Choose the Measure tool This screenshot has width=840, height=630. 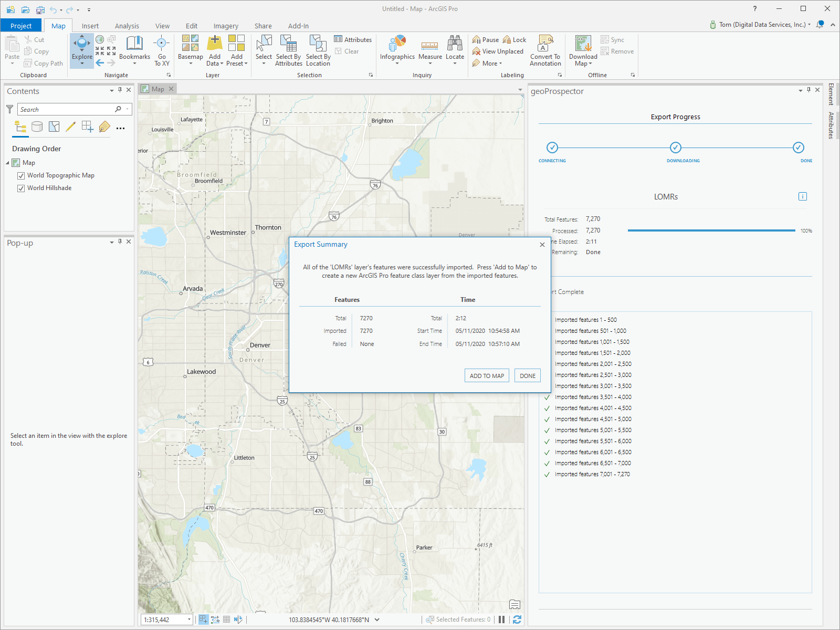click(430, 51)
